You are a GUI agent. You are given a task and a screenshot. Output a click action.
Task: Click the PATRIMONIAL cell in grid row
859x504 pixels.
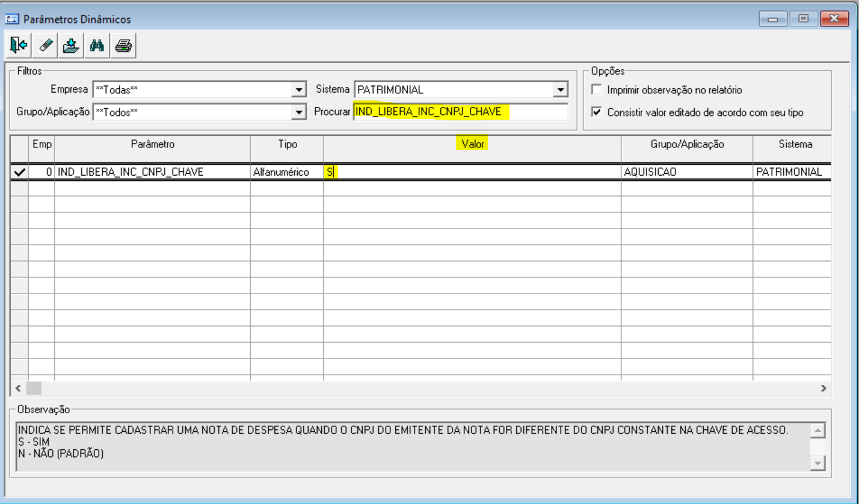point(792,172)
